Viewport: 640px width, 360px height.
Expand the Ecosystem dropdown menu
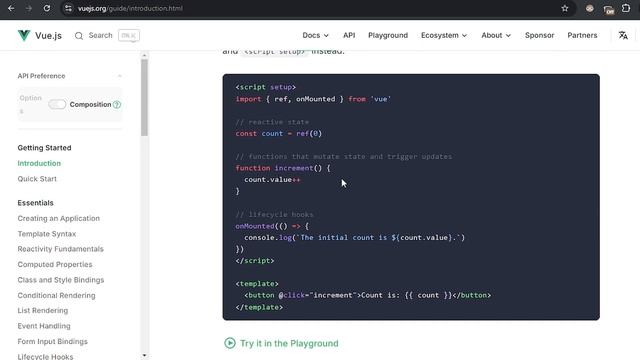pos(444,36)
